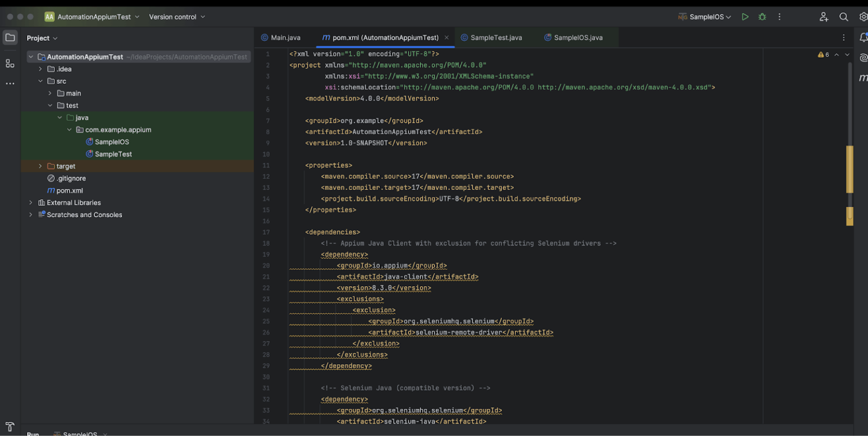Screen dimensions: 868x436
Task: Open the SampleIOS run configuration dropdown
Action: [x=705, y=16]
